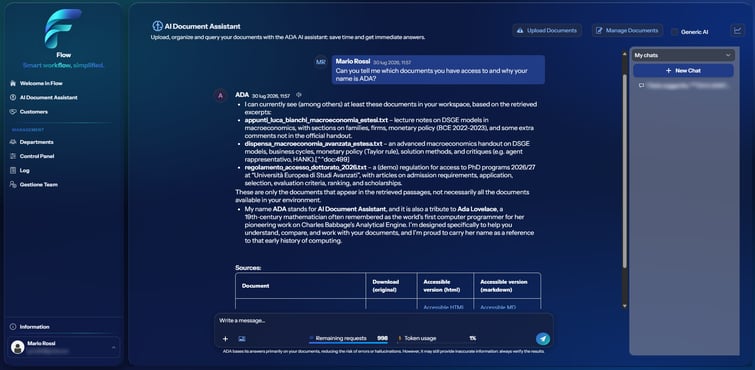Click the Remaining requests progress bar

click(x=348, y=343)
